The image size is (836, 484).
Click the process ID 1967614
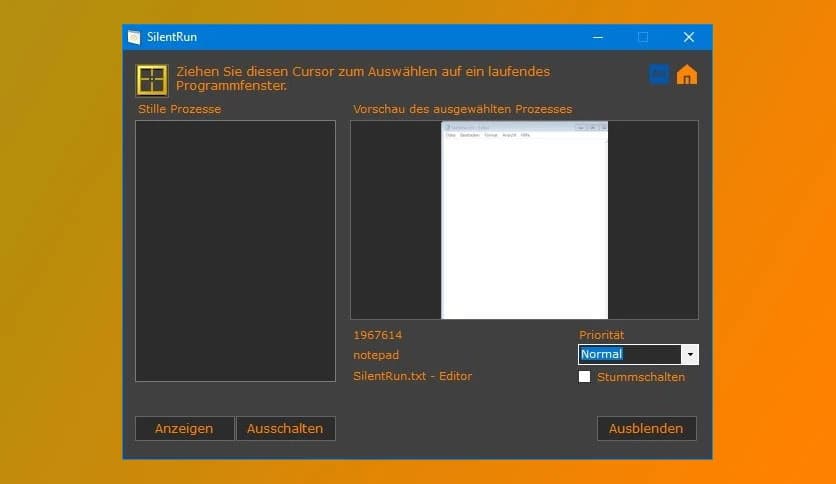(x=377, y=335)
